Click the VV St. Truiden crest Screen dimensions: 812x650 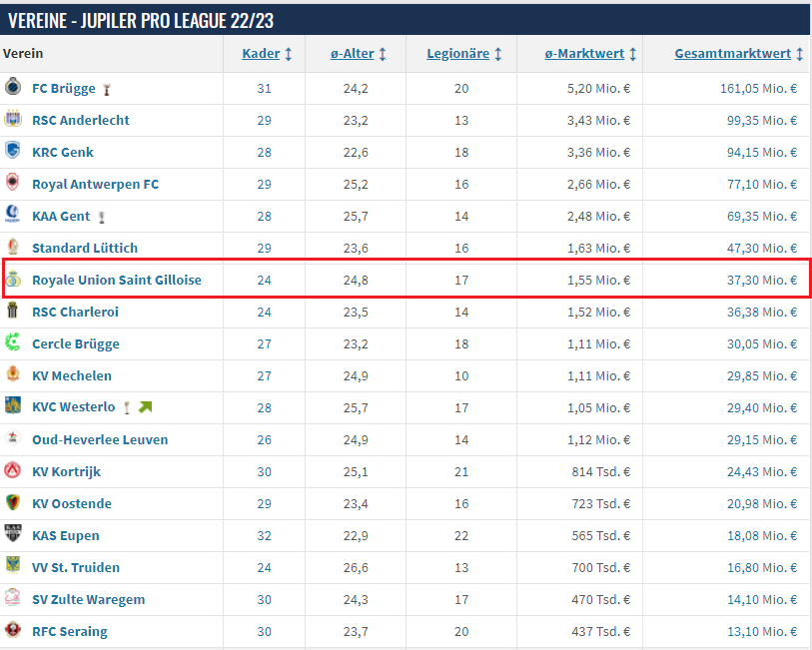[13, 566]
